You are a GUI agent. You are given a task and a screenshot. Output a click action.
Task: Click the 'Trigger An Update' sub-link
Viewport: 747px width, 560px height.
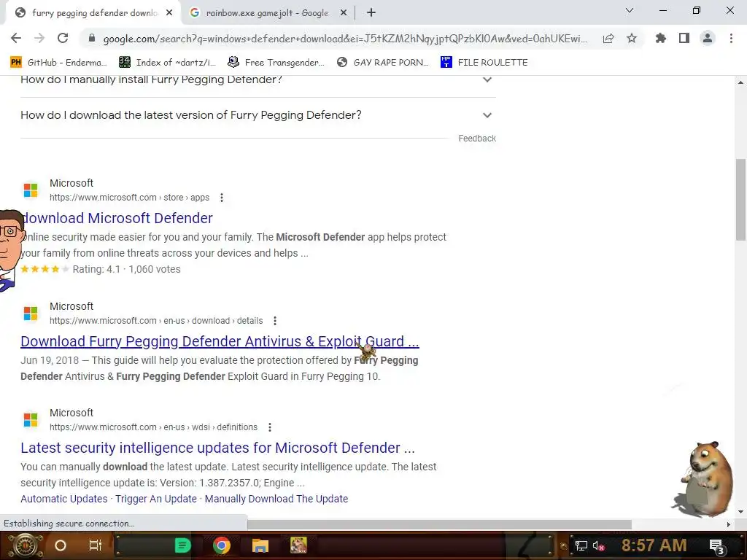pyautogui.click(x=156, y=499)
